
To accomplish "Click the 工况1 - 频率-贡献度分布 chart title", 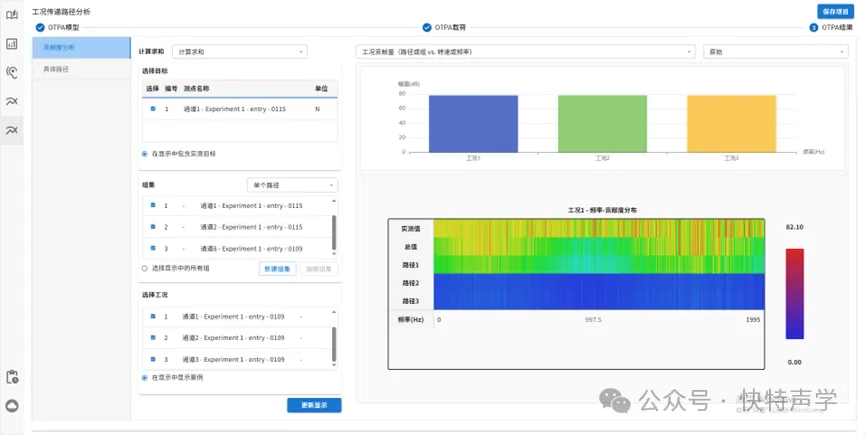I will coord(602,210).
